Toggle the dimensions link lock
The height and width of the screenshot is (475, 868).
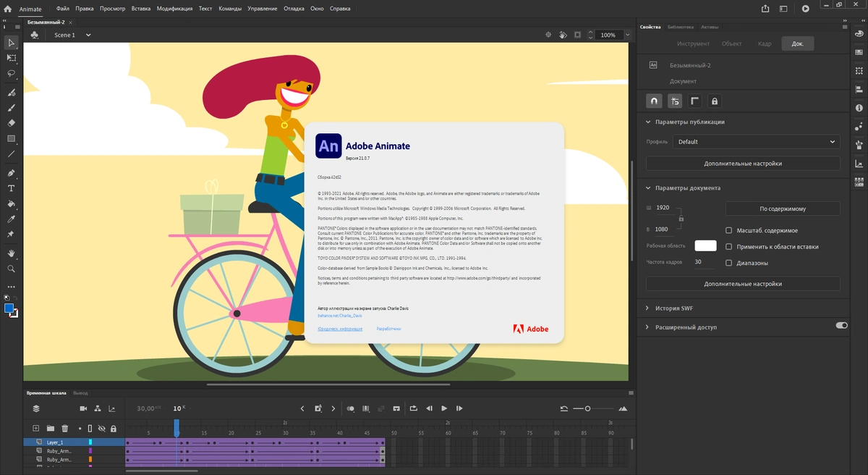pos(681,218)
